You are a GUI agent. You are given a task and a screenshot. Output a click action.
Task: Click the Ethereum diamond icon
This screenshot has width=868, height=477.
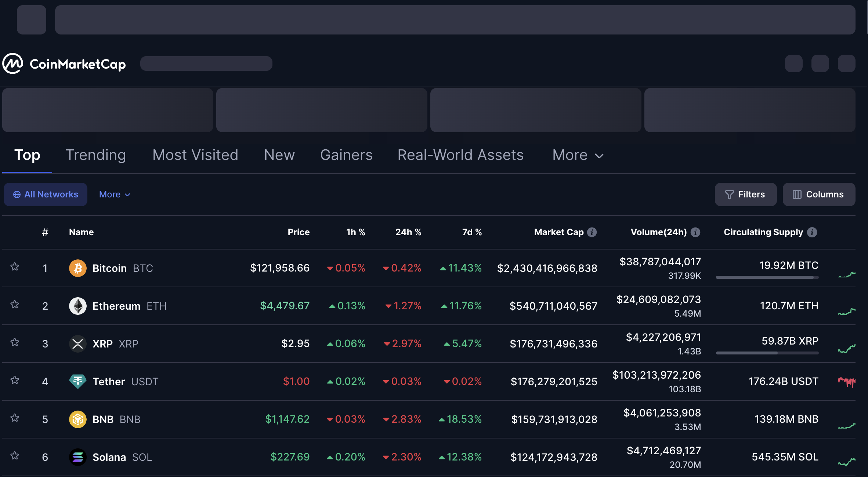pyautogui.click(x=77, y=306)
